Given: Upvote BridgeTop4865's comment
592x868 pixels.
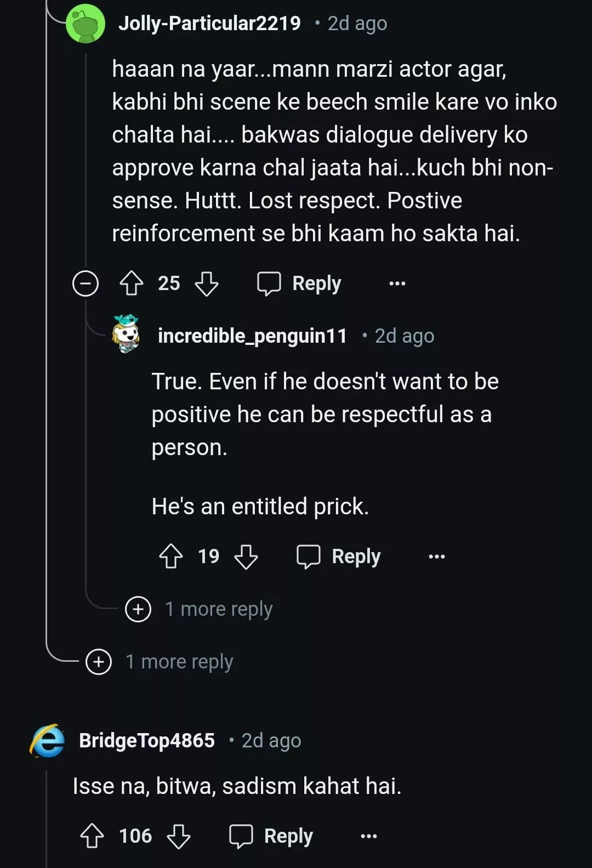Looking at the screenshot, I should 92,836.
